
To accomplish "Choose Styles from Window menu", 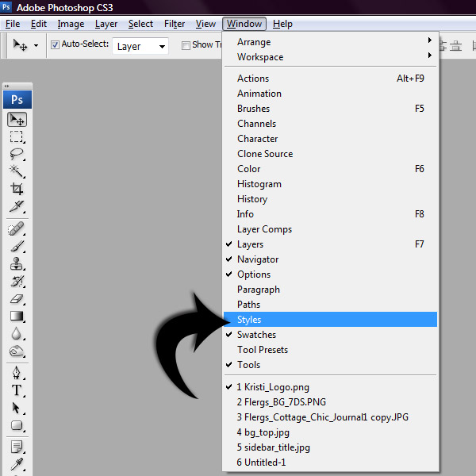I will pos(330,320).
